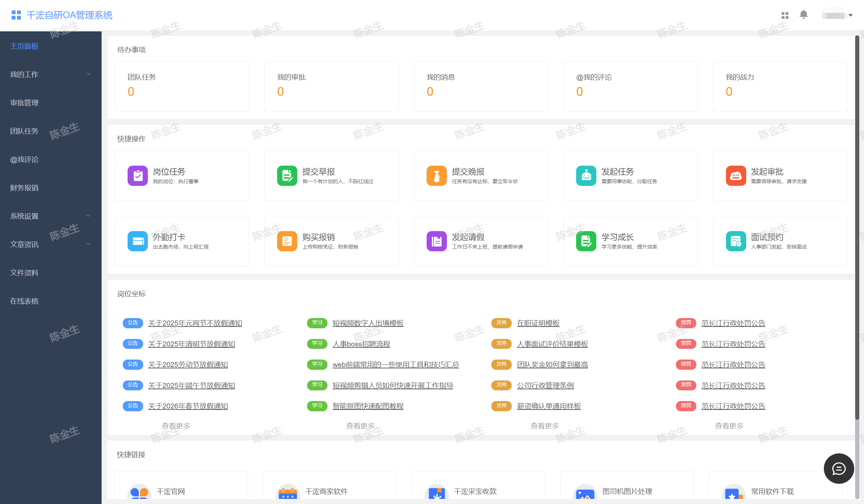Open the user account dropdown arrow
The height and width of the screenshot is (504, 864).
[850, 16]
